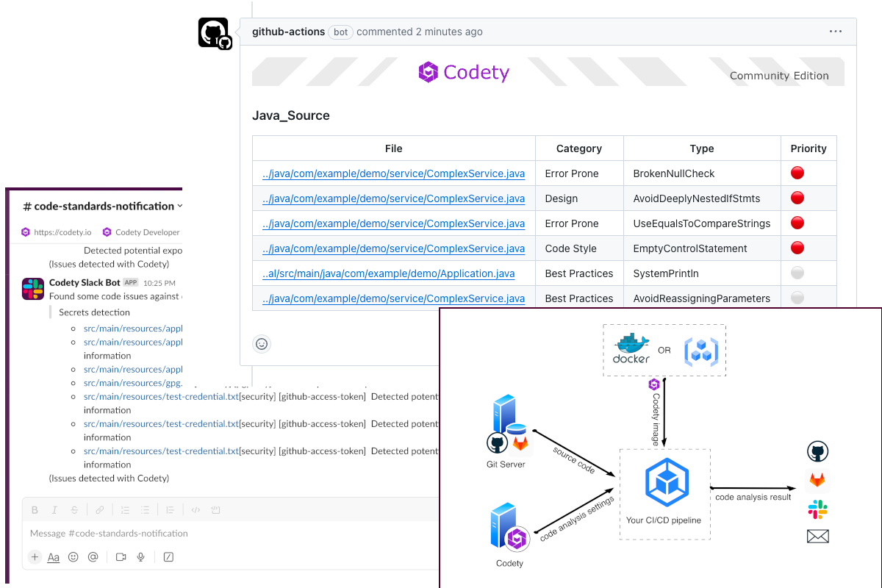Viewport: 882px width, 588px height.
Task: Click the 'Community Edition' label
Action: pyautogui.click(x=779, y=76)
